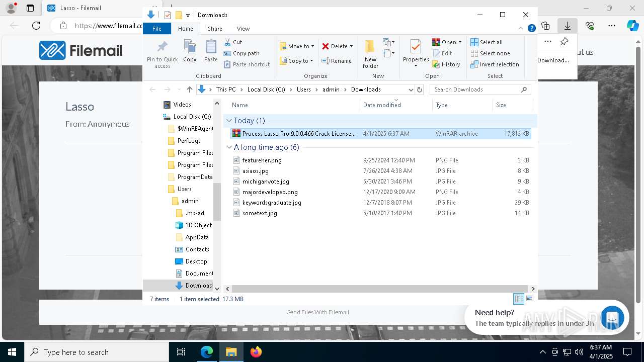Screen dimensions: 644x362
Task: Click the Refresh button in address bar
Action: coord(420,89)
